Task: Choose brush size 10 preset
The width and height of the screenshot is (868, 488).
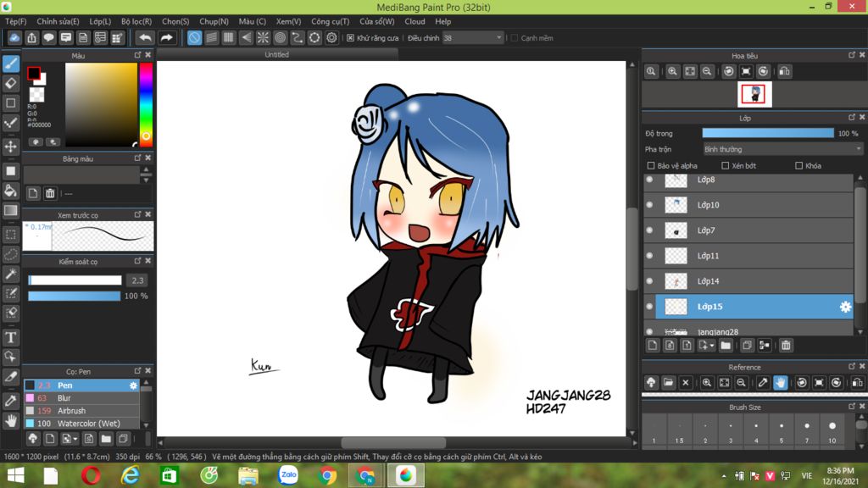Action: coord(832,431)
